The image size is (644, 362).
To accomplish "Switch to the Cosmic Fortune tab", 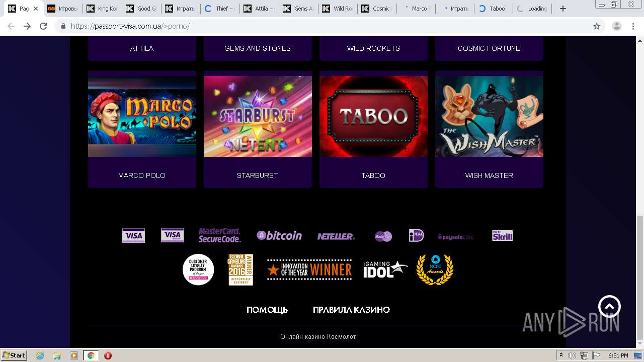I will pyautogui.click(x=376, y=9).
